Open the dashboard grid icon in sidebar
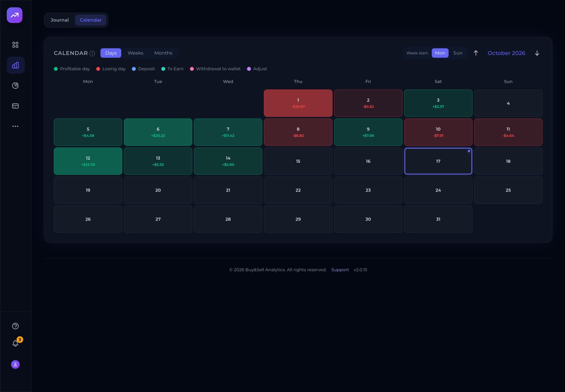This screenshot has width=565, height=392. 15,45
